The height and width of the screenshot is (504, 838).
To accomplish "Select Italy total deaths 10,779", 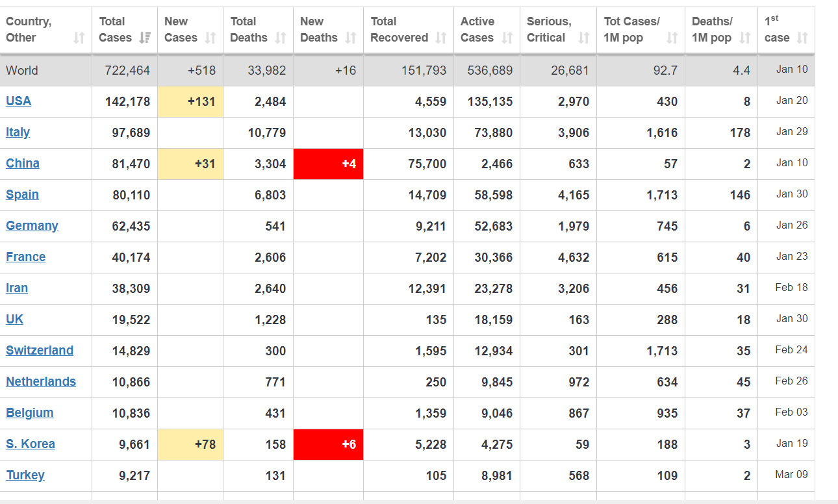I will (267, 132).
